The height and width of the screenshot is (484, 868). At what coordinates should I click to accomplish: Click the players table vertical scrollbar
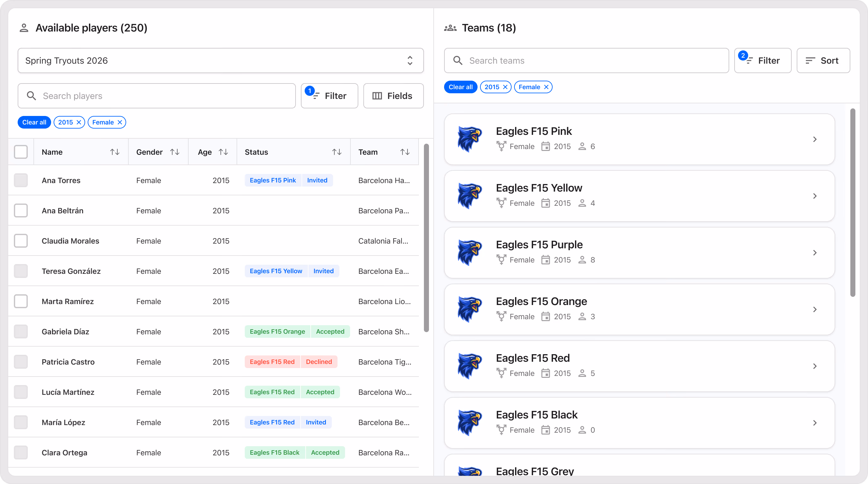coord(426,238)
